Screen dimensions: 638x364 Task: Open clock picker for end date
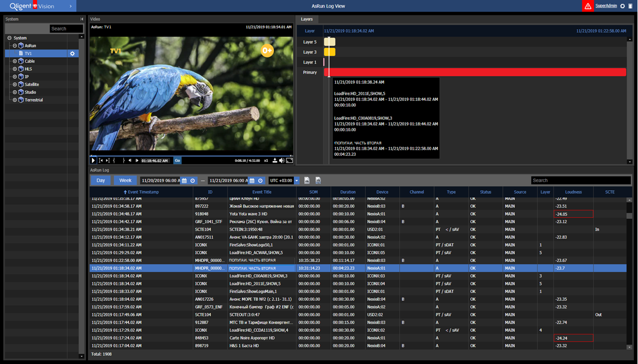tap(261, 180)
